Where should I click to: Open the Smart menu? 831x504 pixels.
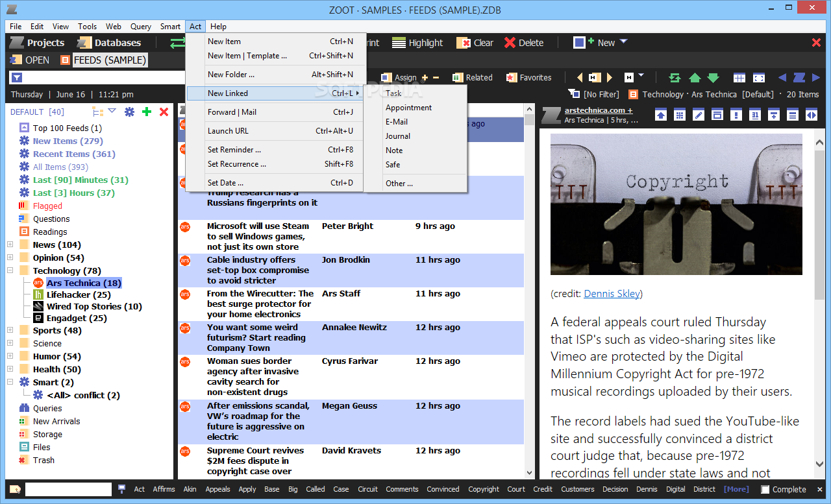(x=170, y=27)
